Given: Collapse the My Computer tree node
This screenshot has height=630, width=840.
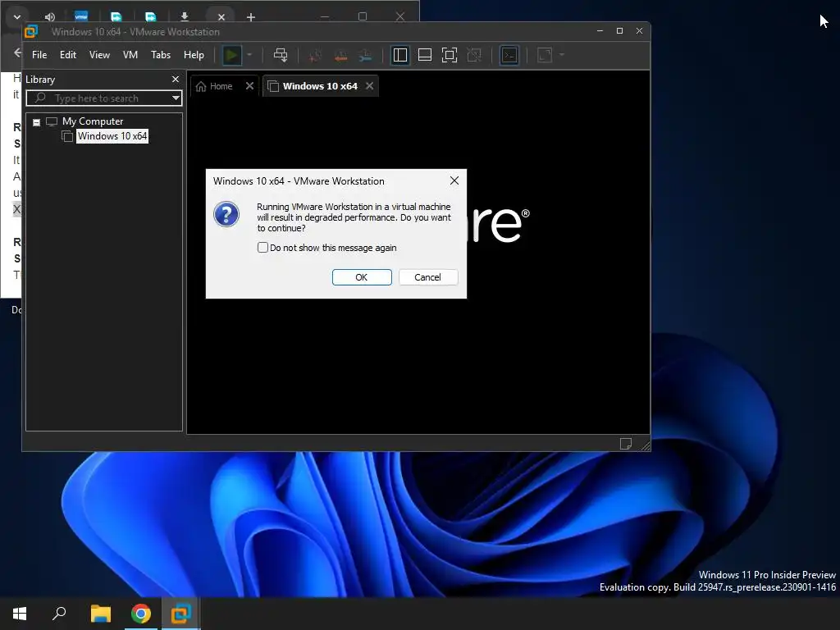Looking at the screenshot, I should 36,122.
